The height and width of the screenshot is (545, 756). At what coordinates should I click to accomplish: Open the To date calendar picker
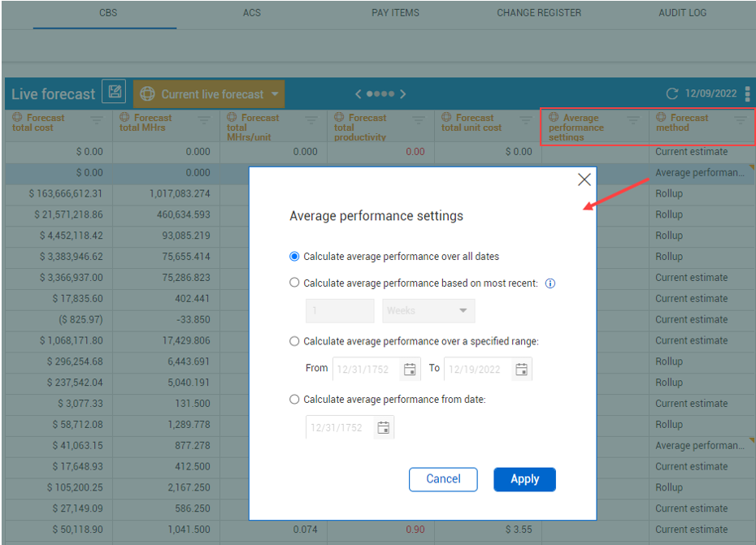(522, 370)
